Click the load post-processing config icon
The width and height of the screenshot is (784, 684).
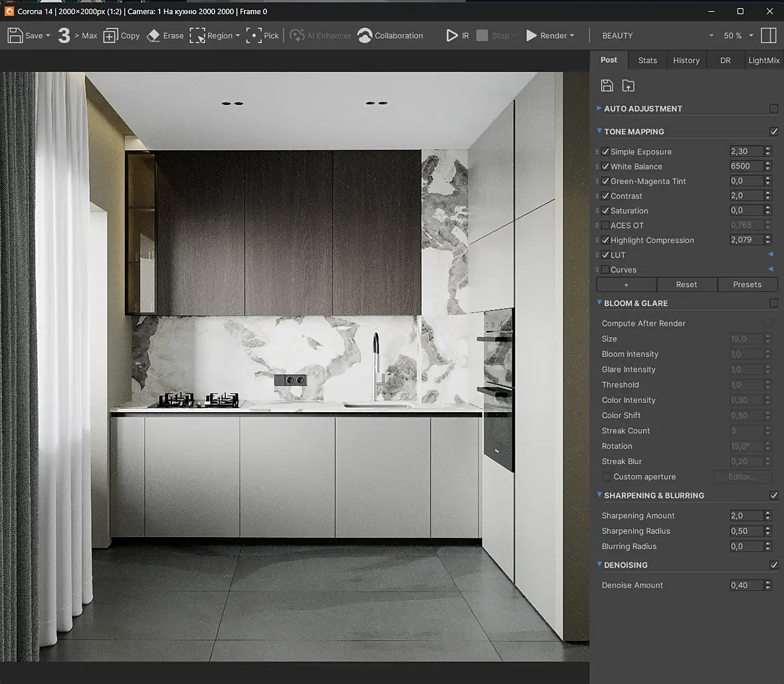click(628, 85)
